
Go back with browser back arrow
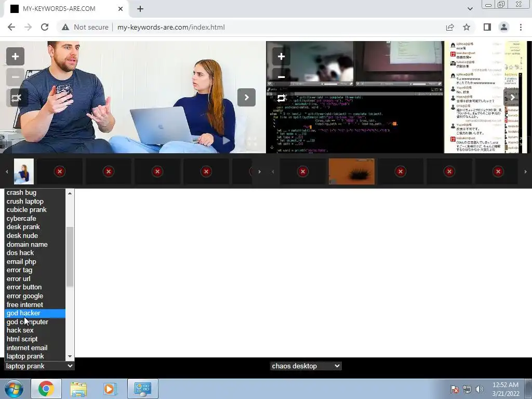11,27
